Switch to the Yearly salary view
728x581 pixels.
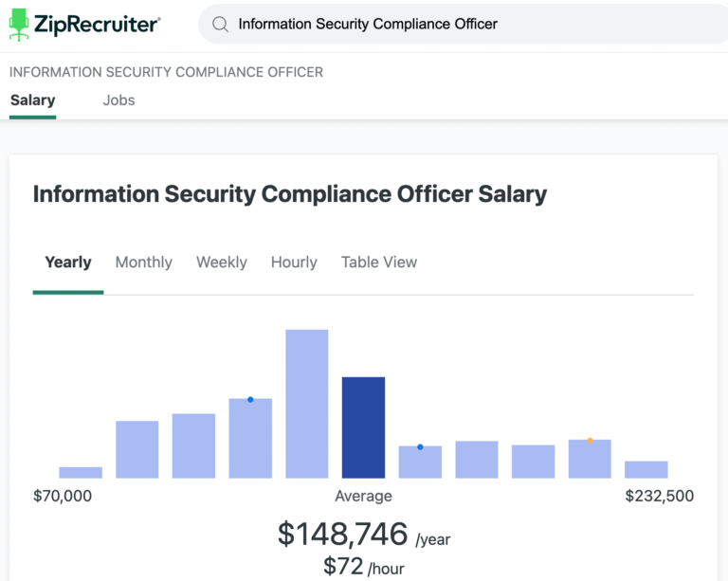[x=68, y=263]
